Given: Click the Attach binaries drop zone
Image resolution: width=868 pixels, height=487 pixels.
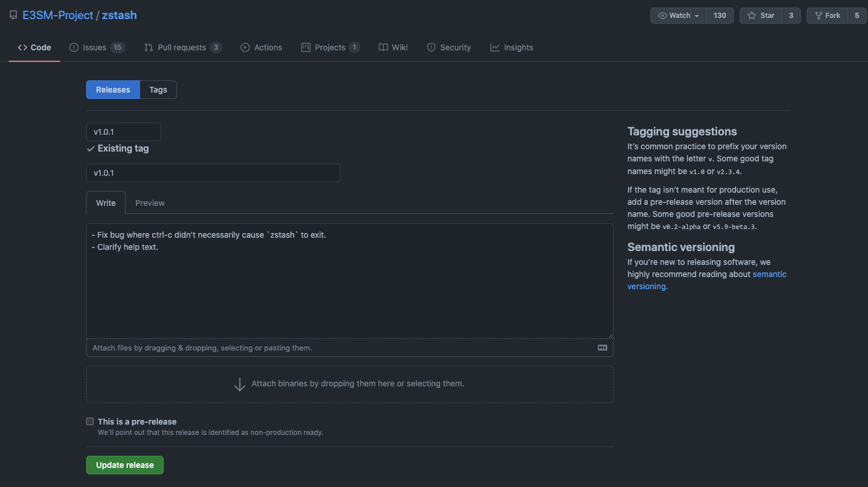Looking at the screenshot, I should click(350, 384).
